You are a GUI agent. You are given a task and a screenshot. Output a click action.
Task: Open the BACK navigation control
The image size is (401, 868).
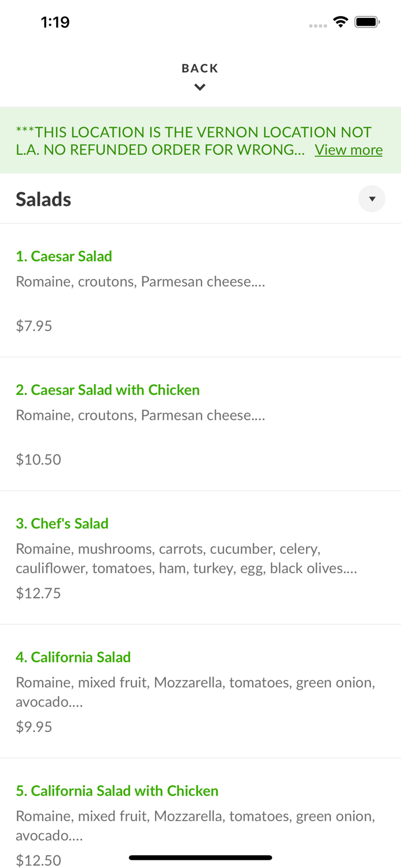(200, 68)
